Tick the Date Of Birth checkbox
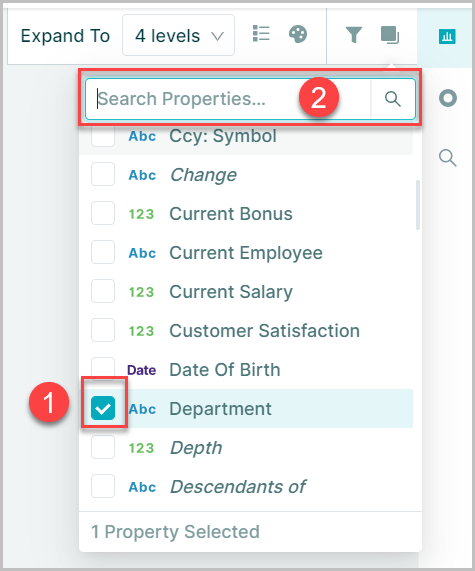The image size is (475, 571). click(x=103, y=368)
